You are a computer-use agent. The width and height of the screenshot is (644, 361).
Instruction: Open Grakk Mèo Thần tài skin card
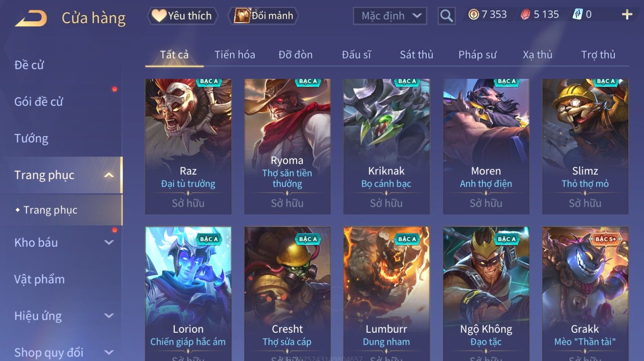coord(585,294)
